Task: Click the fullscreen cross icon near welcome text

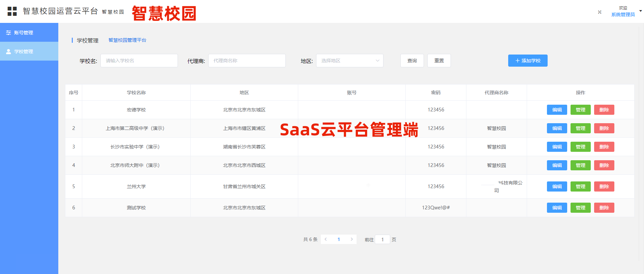Action: tap(600, 12)
